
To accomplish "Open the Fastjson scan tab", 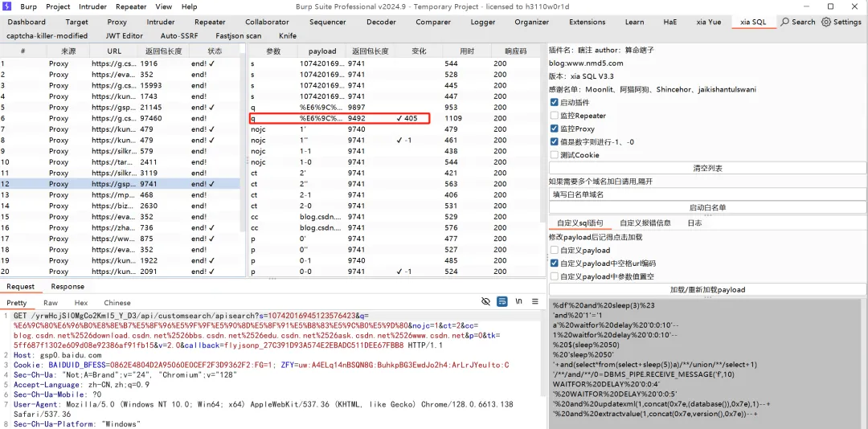I will pyautogui.click(x=239, y=35).
